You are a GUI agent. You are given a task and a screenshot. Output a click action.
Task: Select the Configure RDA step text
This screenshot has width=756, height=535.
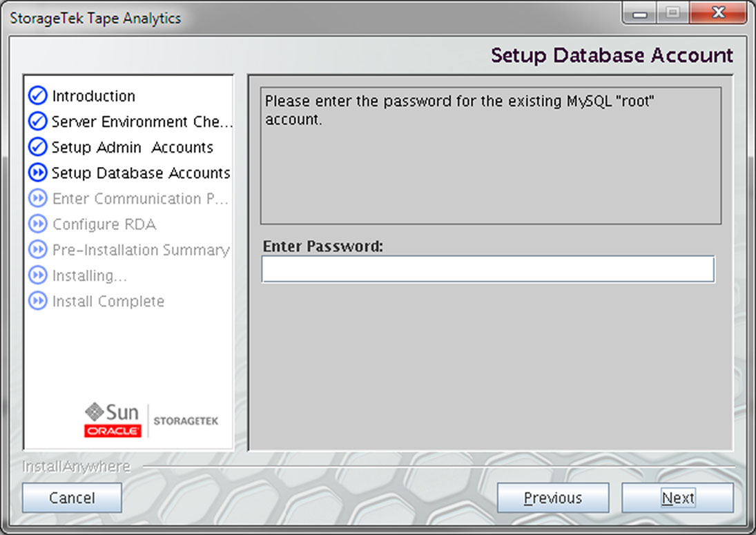tap(104, 224)
